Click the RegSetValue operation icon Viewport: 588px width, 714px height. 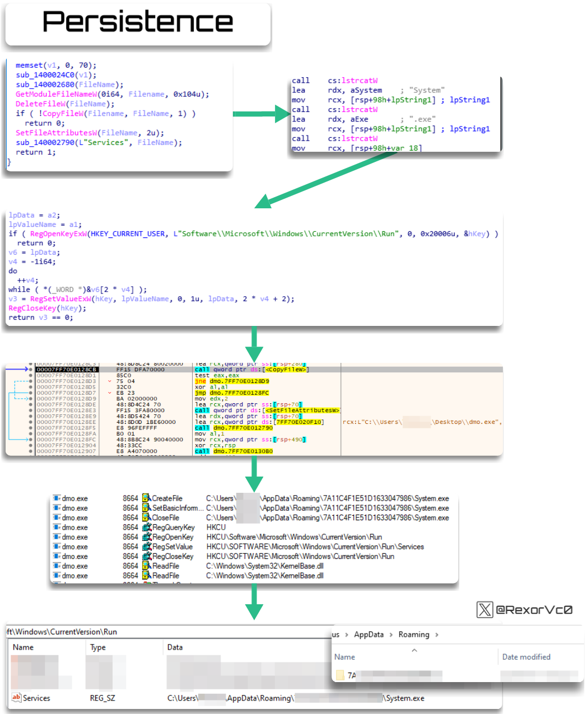pyautogui.click(x=147, y=547)
